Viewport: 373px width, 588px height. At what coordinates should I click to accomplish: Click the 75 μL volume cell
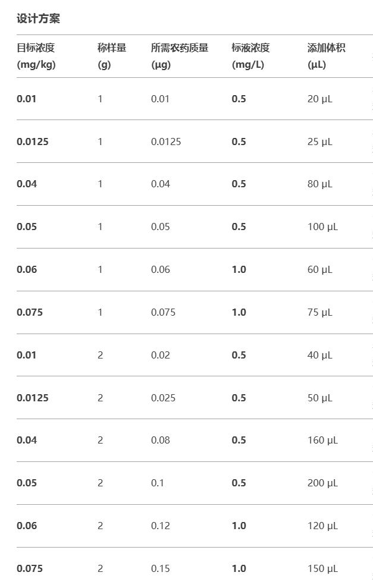tap(319, 312)
